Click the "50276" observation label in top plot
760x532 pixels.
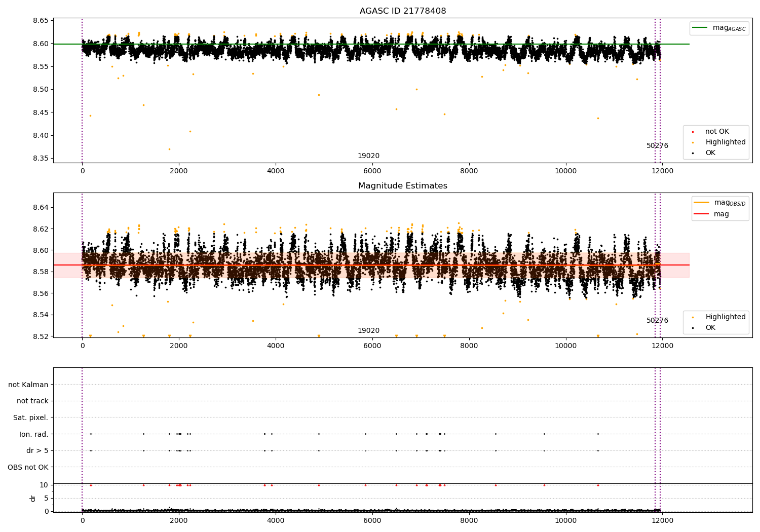657,146
